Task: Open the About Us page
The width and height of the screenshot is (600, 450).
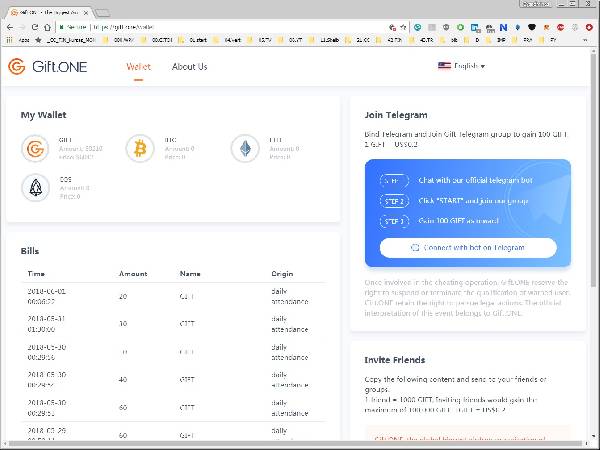Action: coord(189,67)
